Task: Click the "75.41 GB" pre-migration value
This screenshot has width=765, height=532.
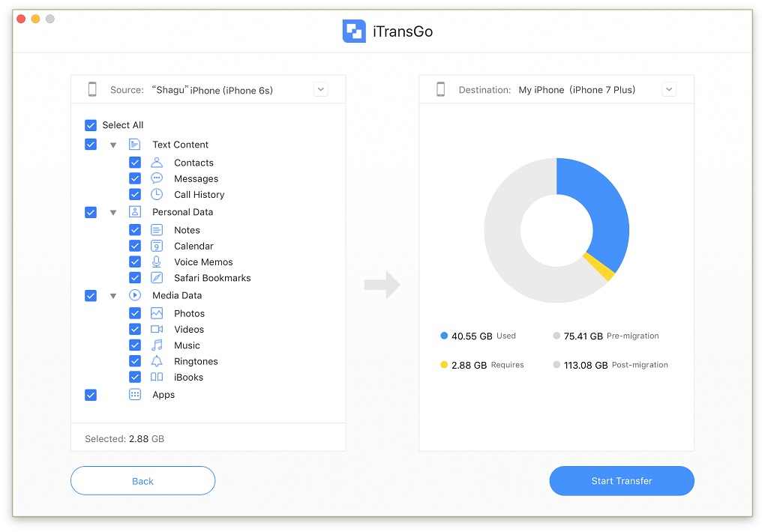Action: click(583, 336)
